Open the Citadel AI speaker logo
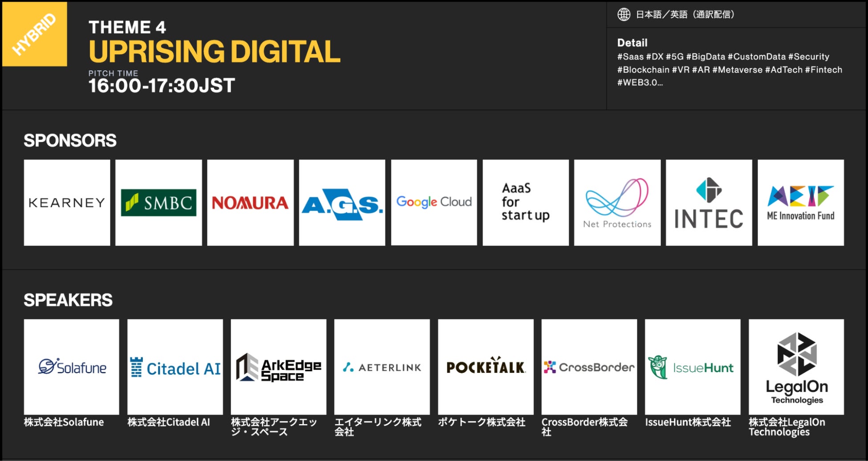This screenshot has width=868, height=461. (x=175, y=367)
